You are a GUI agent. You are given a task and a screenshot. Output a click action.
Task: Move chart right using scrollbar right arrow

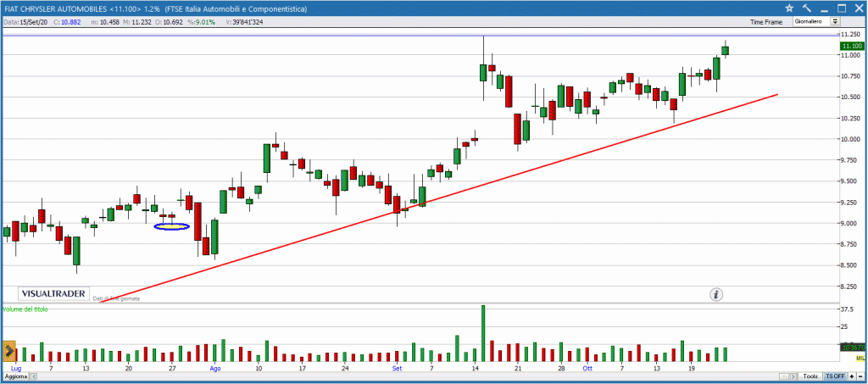pos(793,376)
